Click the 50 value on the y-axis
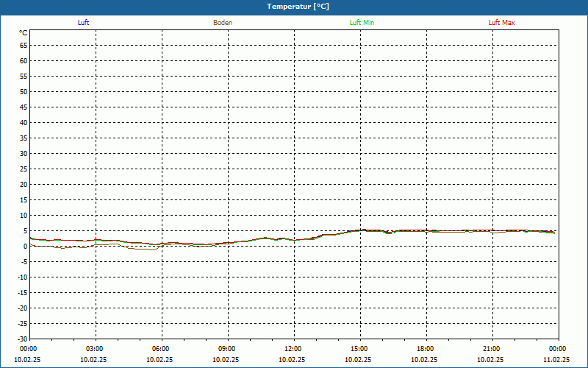 click(x=24, y=91)
